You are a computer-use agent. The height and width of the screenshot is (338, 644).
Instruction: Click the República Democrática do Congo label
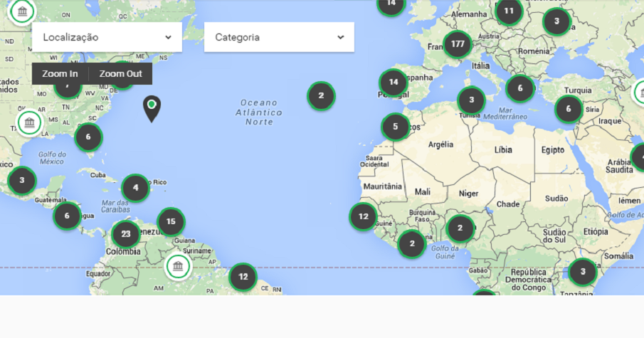[x=528, y=280]
